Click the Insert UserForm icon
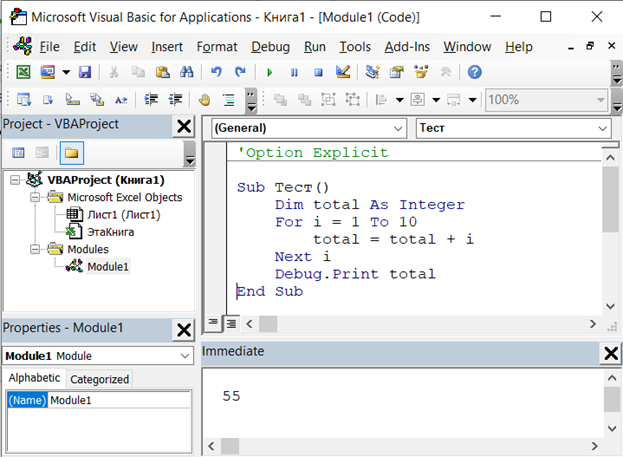 48,72
